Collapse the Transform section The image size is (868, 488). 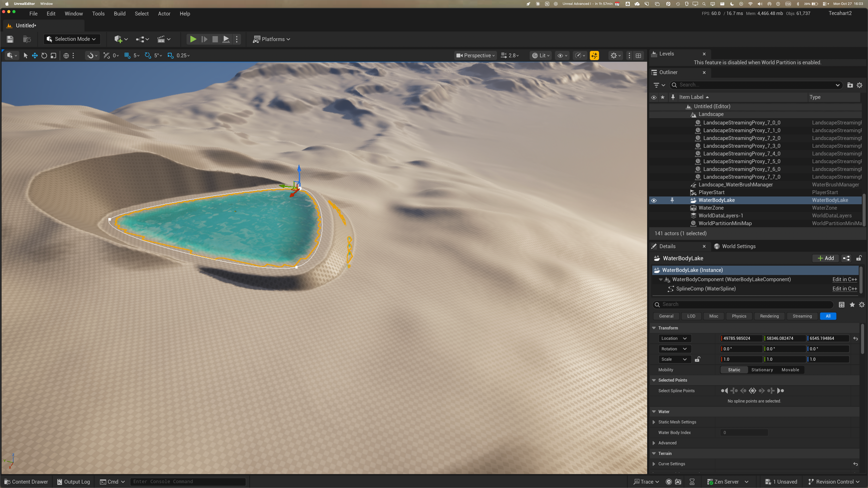654,328
